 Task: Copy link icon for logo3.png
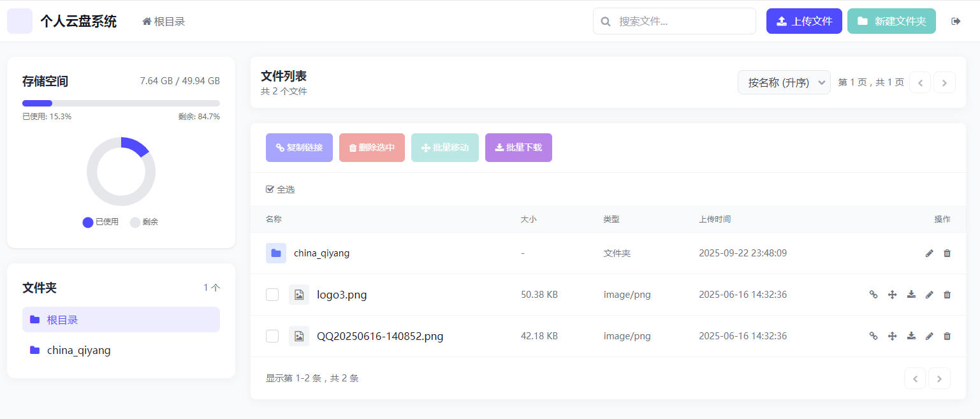coord(874,295)
